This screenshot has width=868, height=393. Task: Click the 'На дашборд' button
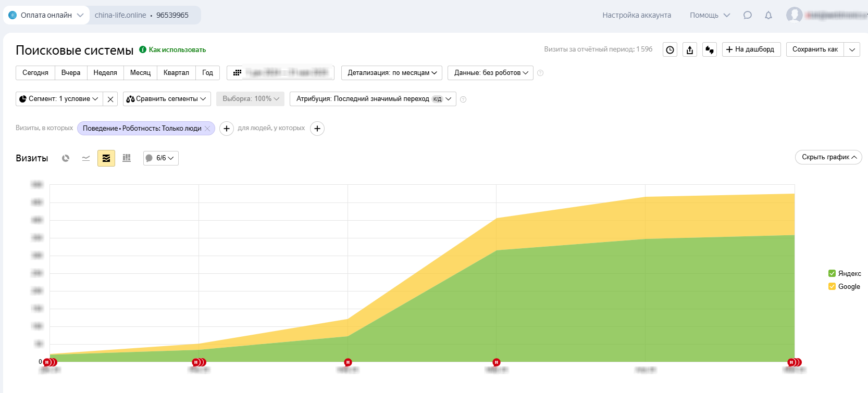coord(751,49)
